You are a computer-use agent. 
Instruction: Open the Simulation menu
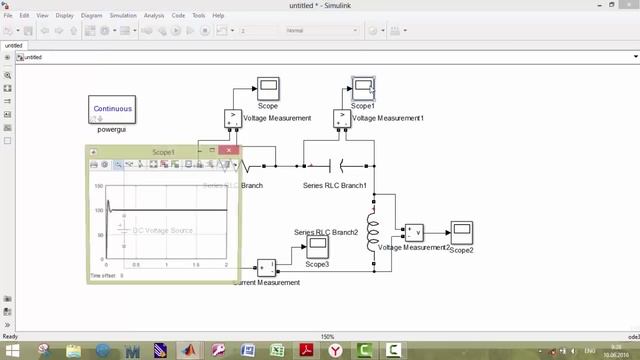coord(123,16)
